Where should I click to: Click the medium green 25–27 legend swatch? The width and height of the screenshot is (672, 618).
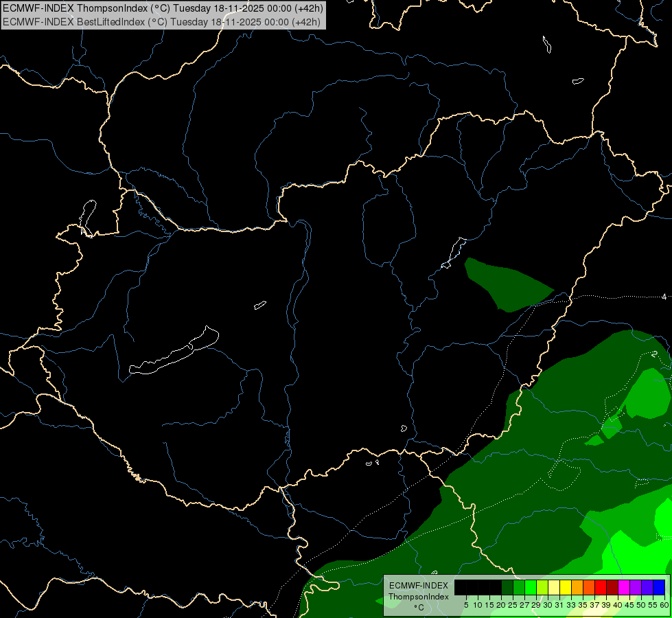[x=519, y=587]
